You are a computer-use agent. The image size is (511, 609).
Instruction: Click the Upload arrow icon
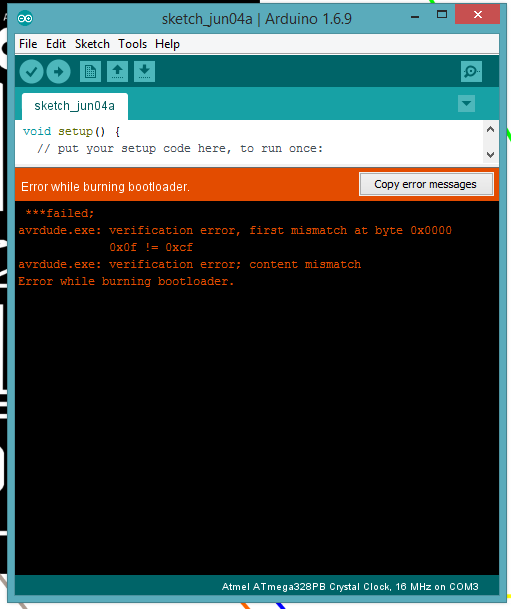pyautogui.click(x=59, y=71)
